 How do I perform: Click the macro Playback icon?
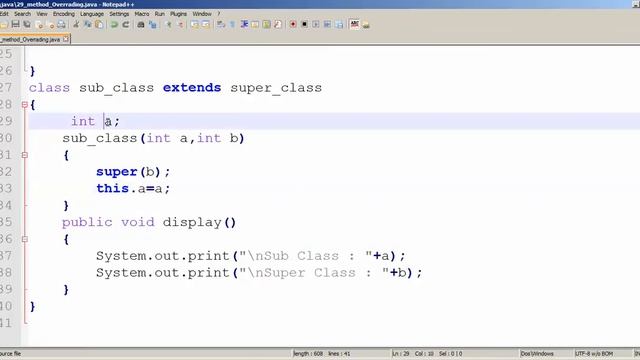click(x=316, y=24)
